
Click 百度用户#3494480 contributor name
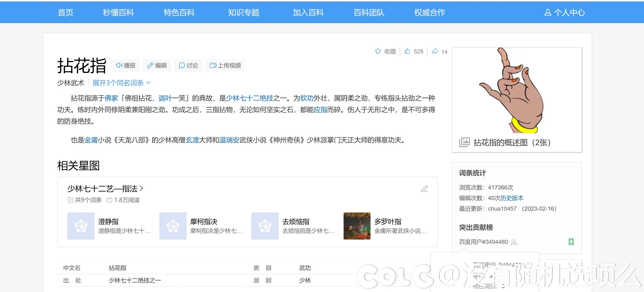(483, 242)
